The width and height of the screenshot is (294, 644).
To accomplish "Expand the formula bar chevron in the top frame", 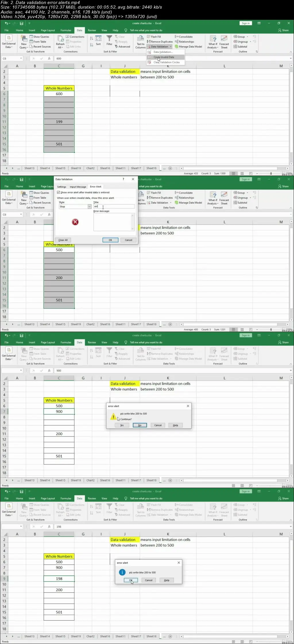I will pyautogui.click(x=291, y=58).
